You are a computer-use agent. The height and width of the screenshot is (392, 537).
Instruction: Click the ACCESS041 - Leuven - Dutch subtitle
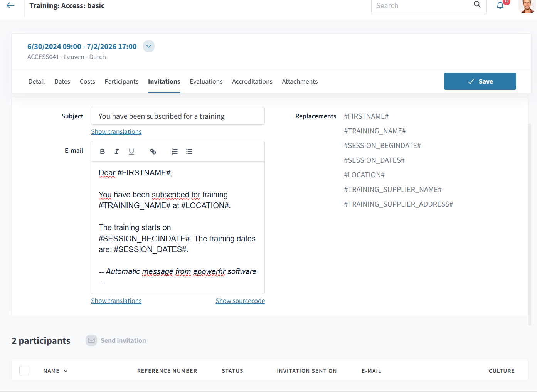coord(66,57)
